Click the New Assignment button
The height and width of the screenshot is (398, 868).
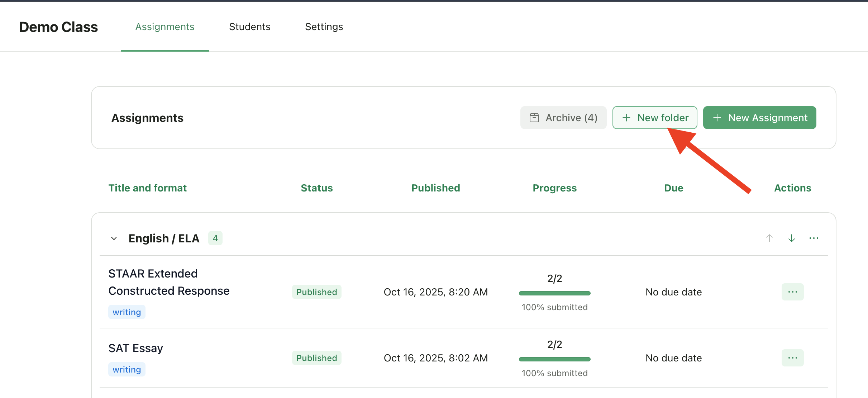759,117
